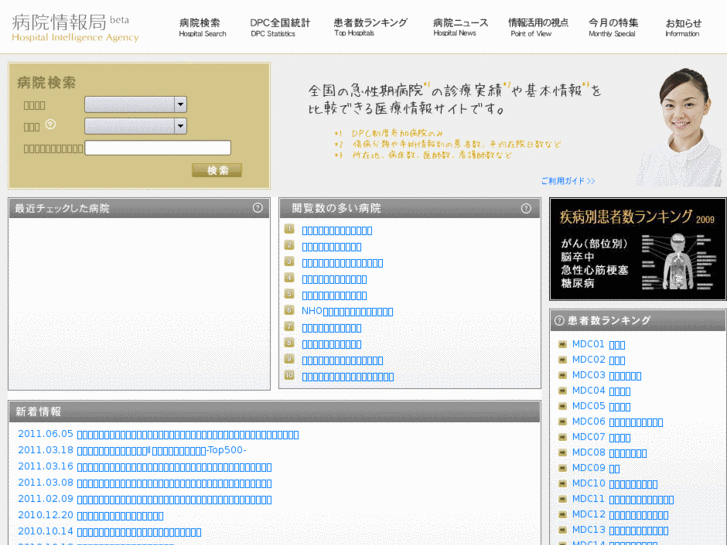Click the Hospital Intelligence Agency logo
The width and height of the screenshot is (727, 545).
(x=75, y=28)
